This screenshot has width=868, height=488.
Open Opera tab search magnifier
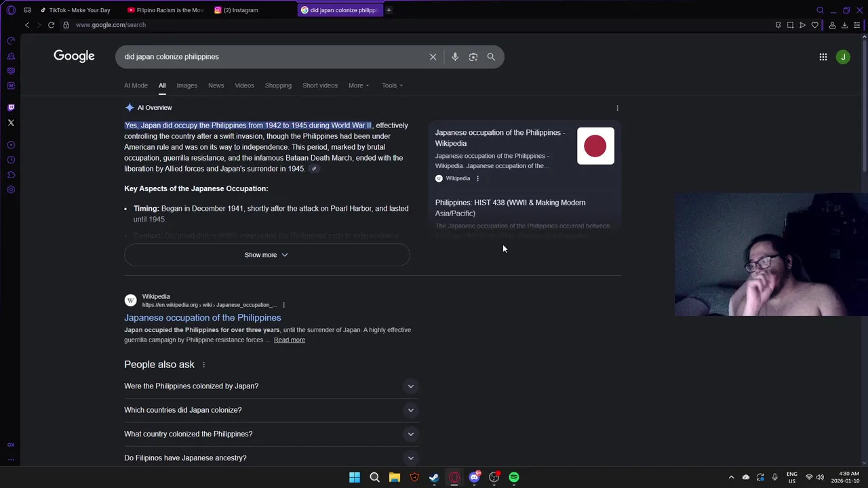[820, 10]
